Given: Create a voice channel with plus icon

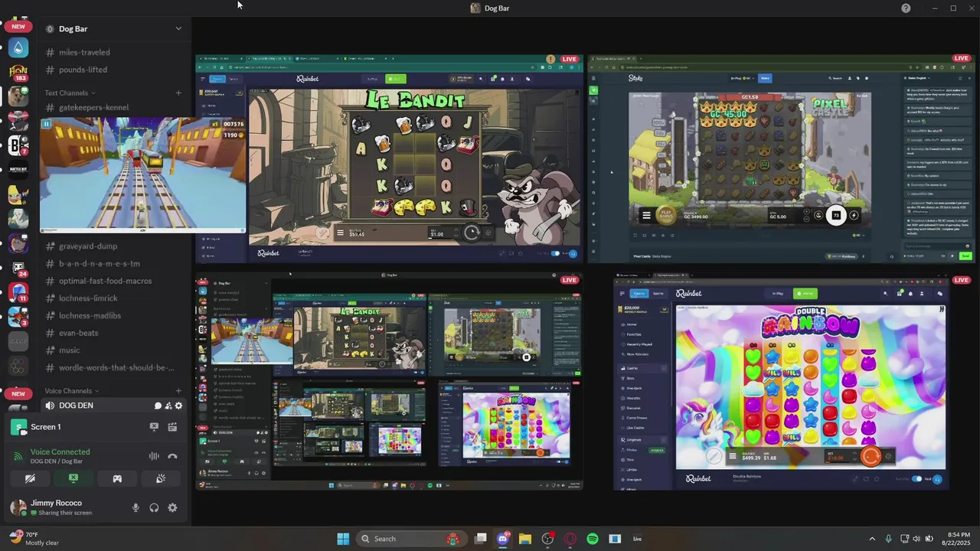Looking at the screenshot, I should [178, 391].
